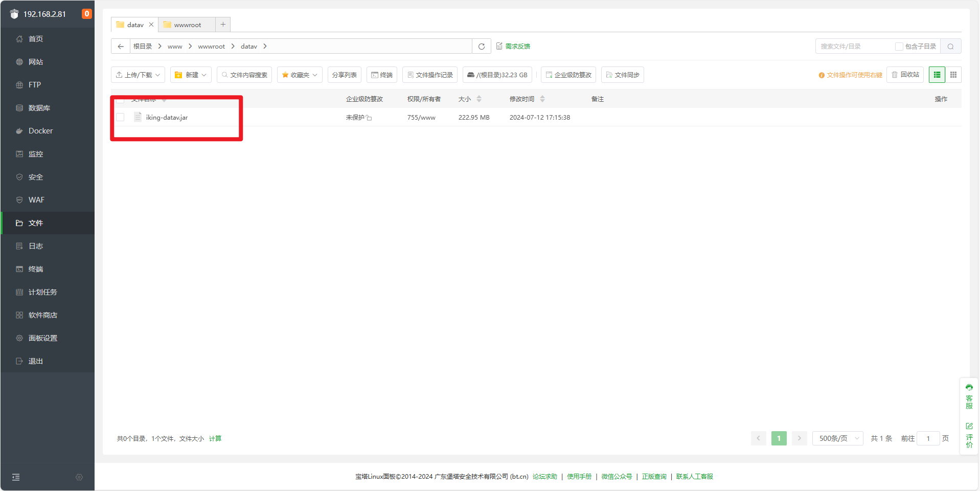
Task: Sort by 大小 column
Action: [x=470, y=99]
